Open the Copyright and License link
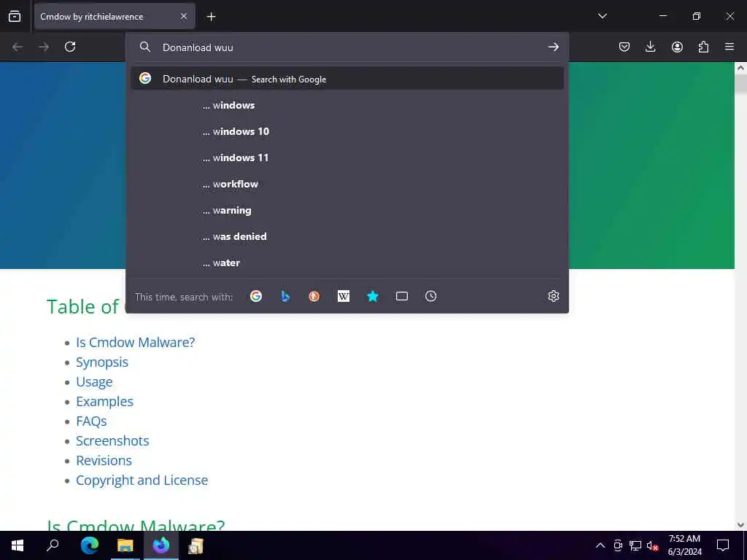This screenshot has width=747, height=560. [142, 480]
